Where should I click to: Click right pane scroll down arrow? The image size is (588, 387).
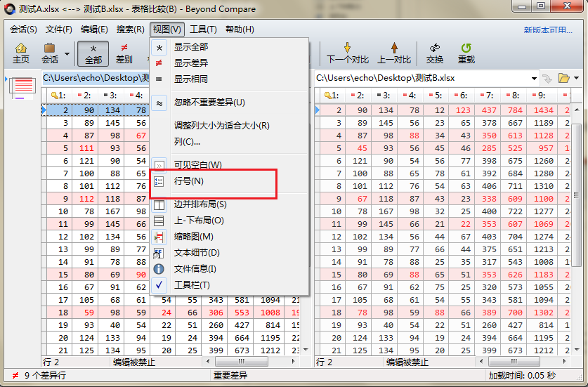coord(577,350)
